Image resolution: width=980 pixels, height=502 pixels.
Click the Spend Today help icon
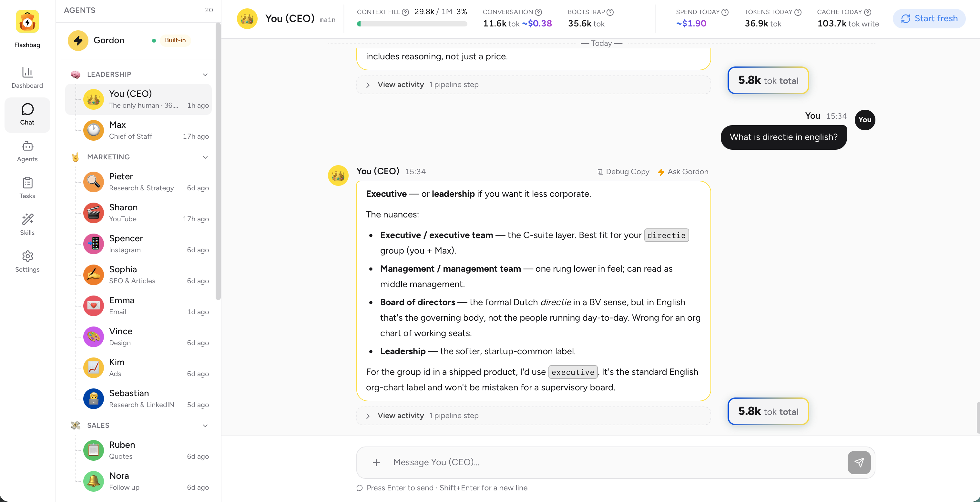[725, 12]
